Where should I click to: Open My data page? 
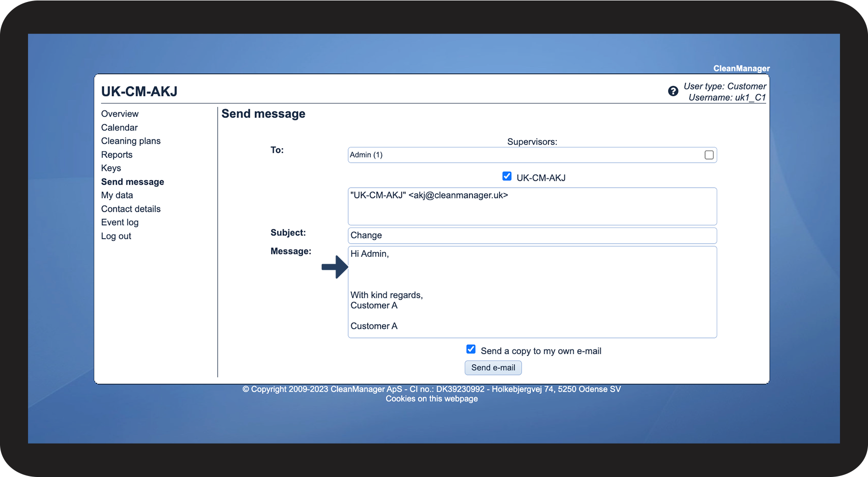coord(117,195)
